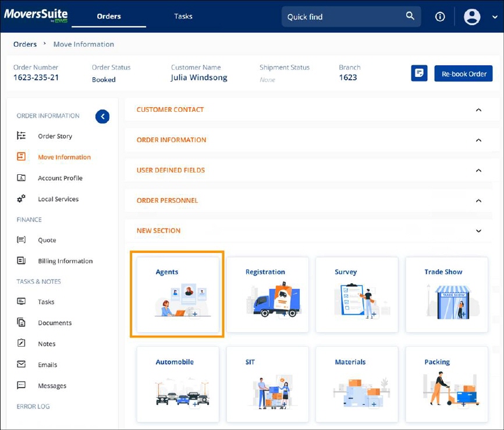Select the Orders tab
The width and height of the screenshot is (504, 430).
click(108, 16)
